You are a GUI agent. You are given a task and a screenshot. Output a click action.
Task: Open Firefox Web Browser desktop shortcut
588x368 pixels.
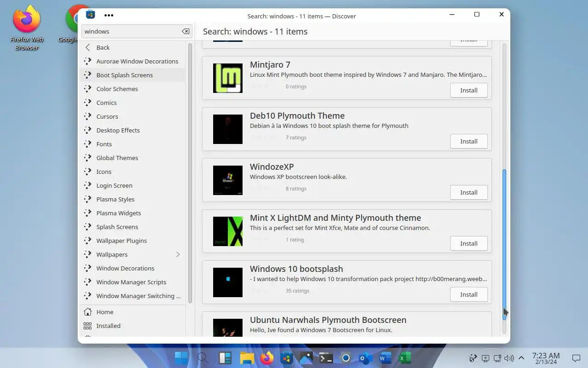click(27, 28)
